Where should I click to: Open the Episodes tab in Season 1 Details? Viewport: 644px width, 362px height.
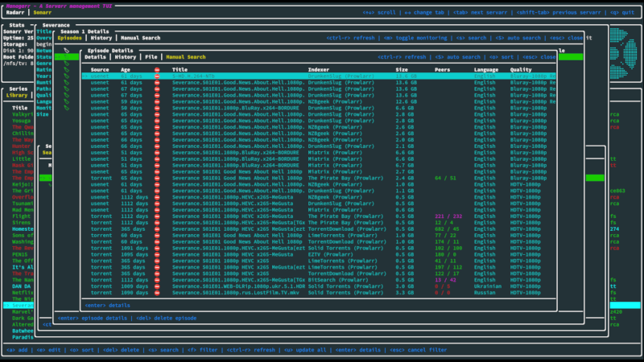click(70, 38)
